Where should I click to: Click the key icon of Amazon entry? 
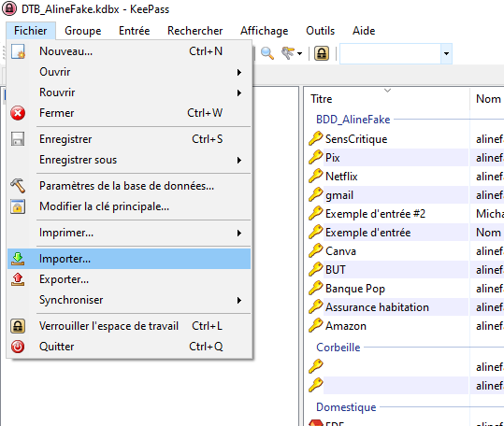(x=316, y=325)
